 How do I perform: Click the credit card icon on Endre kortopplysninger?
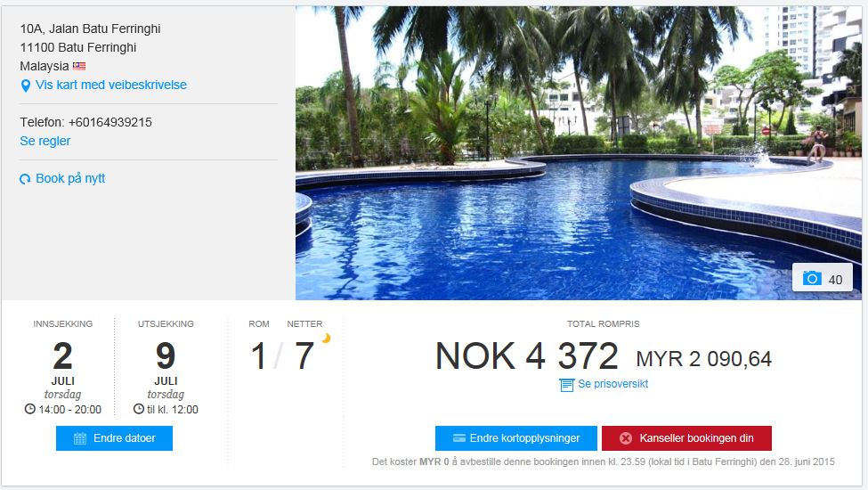click(x=458, y=438)
